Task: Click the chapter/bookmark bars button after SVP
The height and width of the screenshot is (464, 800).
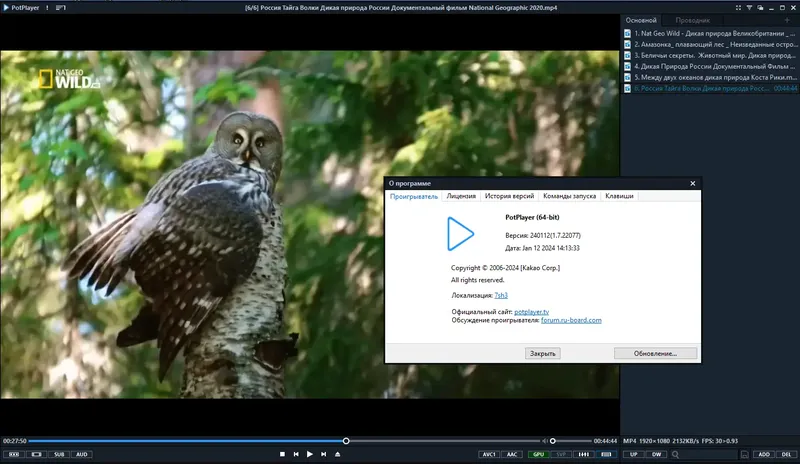Action: click(x=583, y=454)
